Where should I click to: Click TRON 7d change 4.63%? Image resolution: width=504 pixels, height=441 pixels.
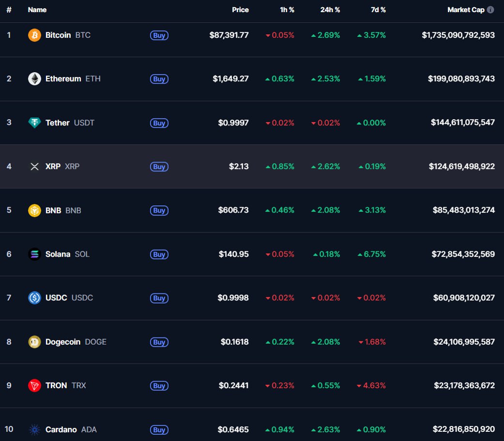click(371, 386)
